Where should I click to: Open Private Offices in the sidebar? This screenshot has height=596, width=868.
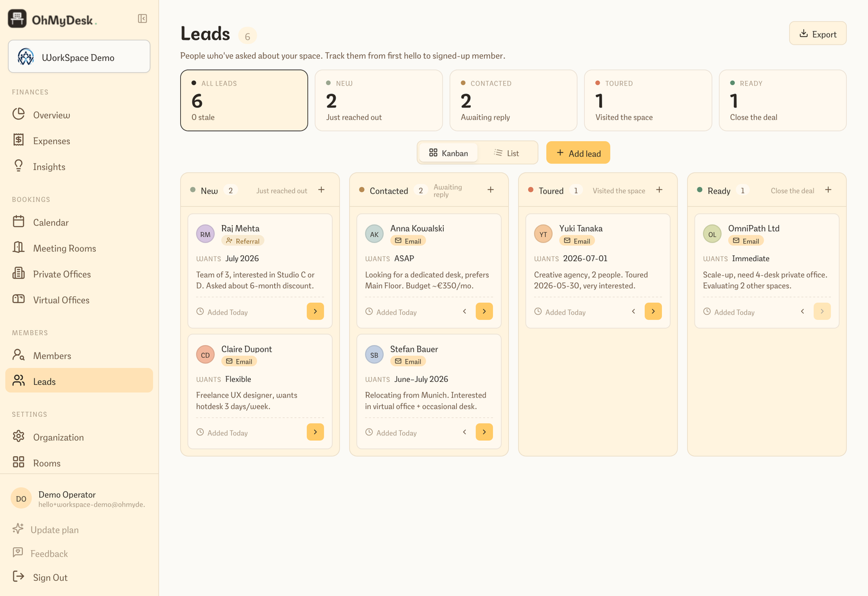[79, 274]
